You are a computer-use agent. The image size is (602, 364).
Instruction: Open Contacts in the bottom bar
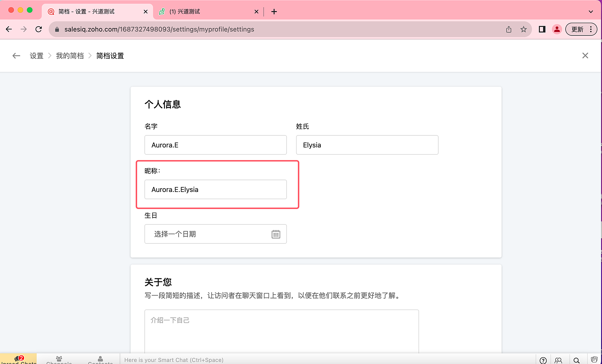pyautogui.click(x=100, y=360)
